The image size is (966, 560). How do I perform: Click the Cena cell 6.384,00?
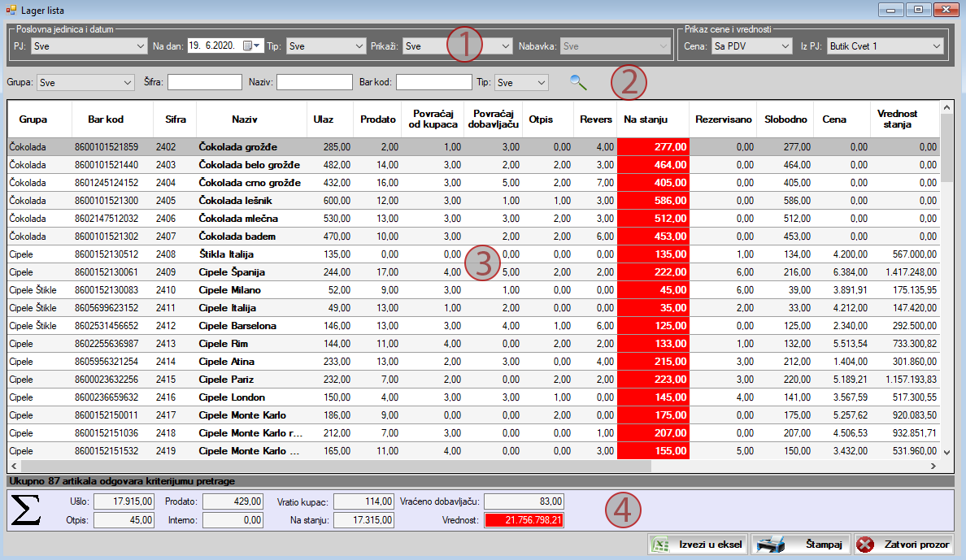[842, 272]
